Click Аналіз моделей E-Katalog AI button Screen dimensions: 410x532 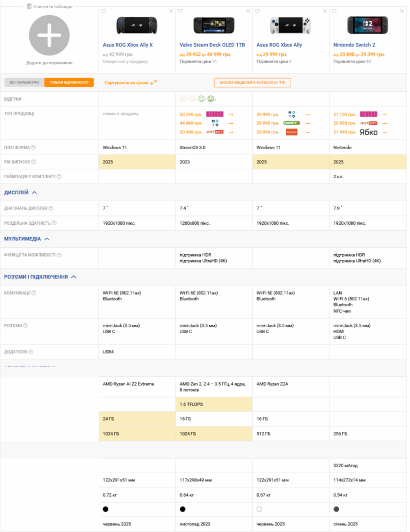click(252, 82)
